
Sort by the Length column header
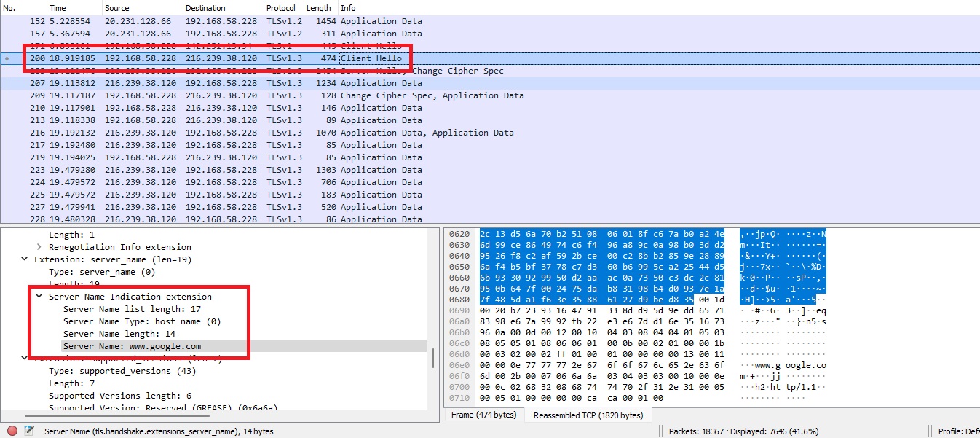[320, 8]
